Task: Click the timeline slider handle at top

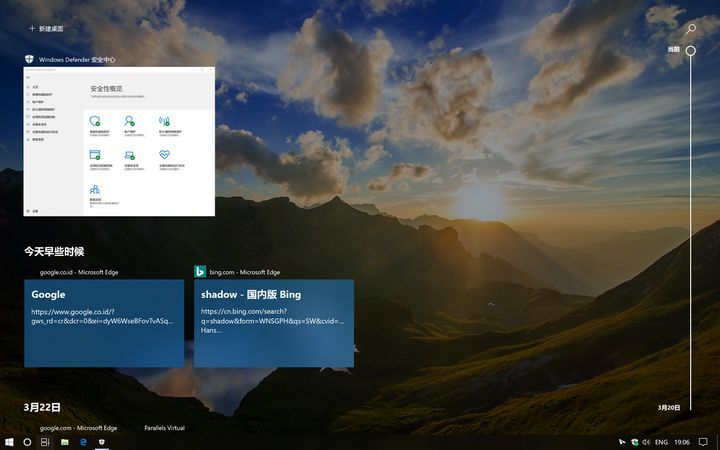Action: click(690, 50)
